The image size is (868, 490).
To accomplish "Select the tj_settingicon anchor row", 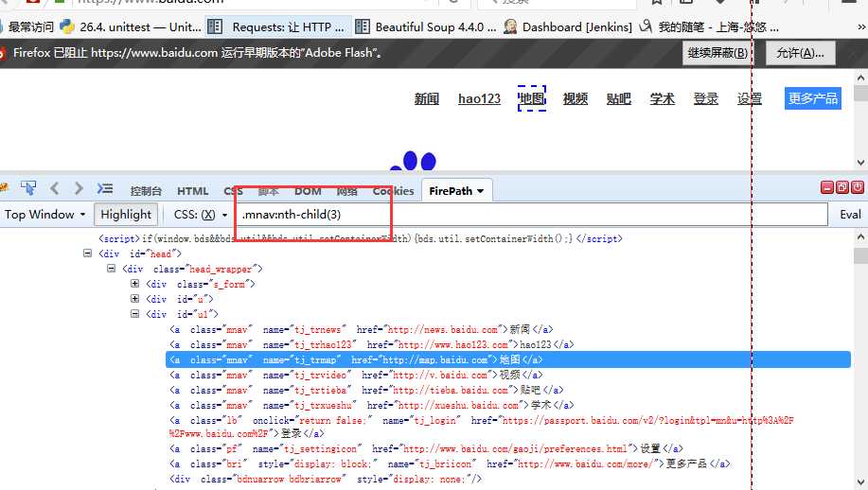I will click(x=426, y=448).
